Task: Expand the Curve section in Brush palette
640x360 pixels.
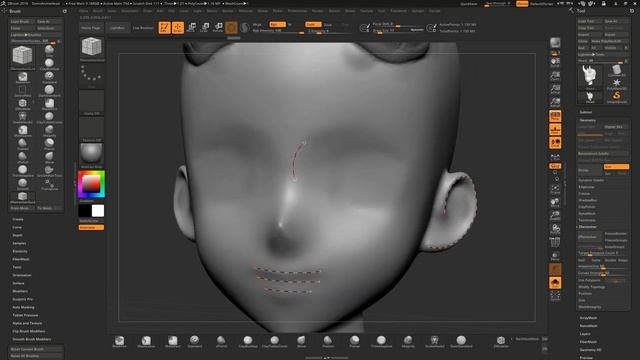Action: (x=17, y=227)
